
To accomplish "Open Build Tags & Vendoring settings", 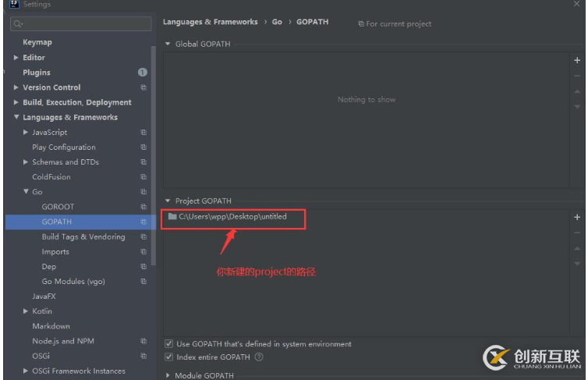I will pos(83,236).
